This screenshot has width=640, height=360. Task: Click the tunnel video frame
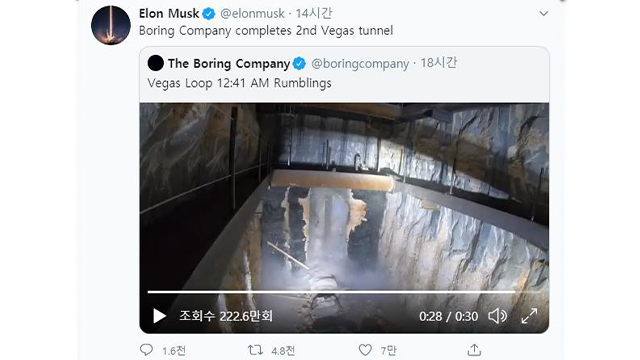pyautogui.click(x=344, y=196)
